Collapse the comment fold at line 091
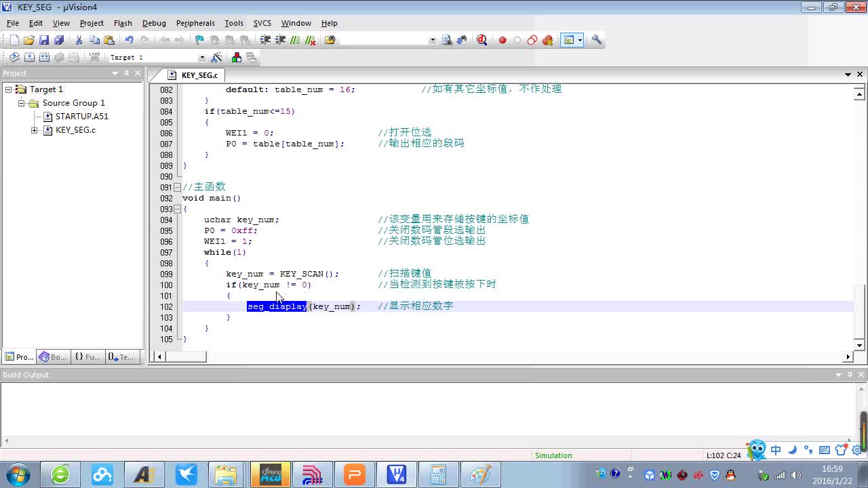This screenshot has width=868, height=488. coord(178,188)
